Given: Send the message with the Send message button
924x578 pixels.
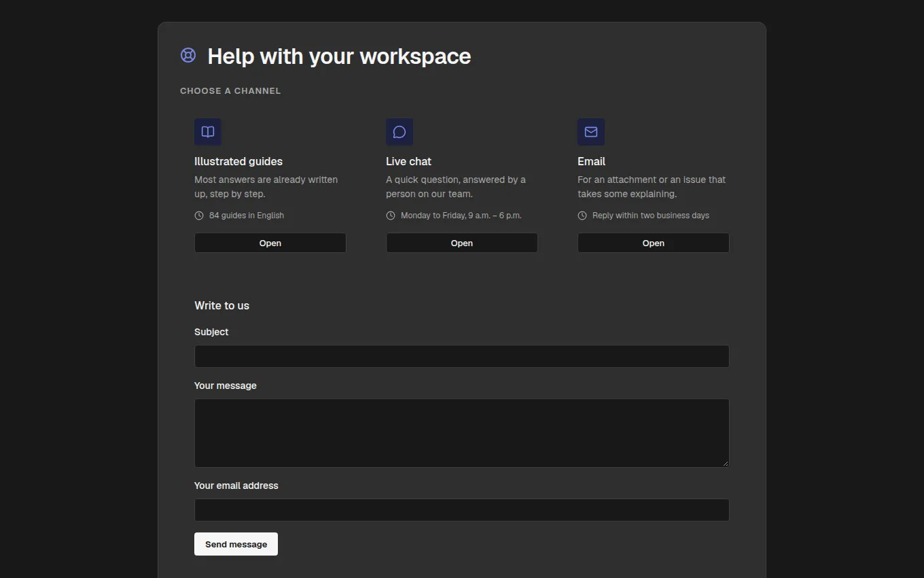Looking at the screenshot, I should point(236,544).
